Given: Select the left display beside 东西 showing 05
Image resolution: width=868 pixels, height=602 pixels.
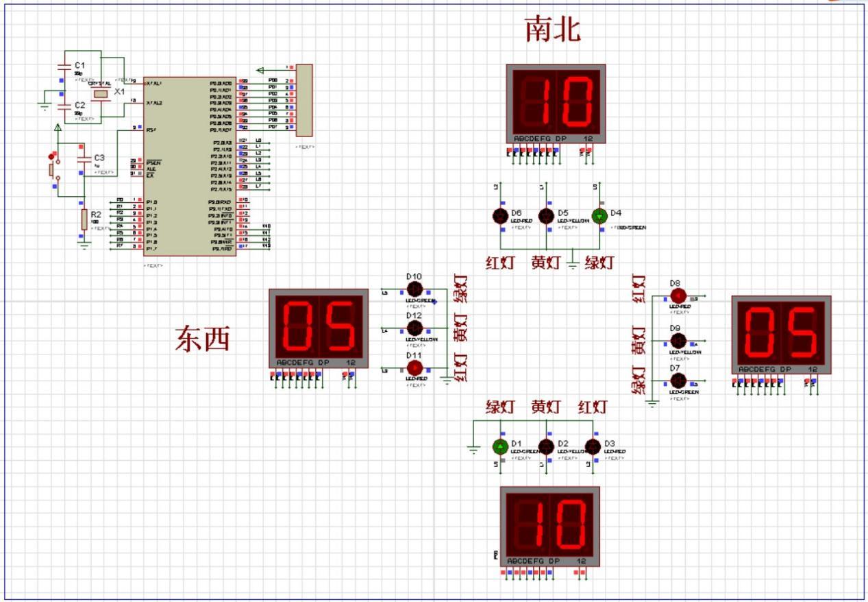Looking at the screenshot, I should coord(319,328).
